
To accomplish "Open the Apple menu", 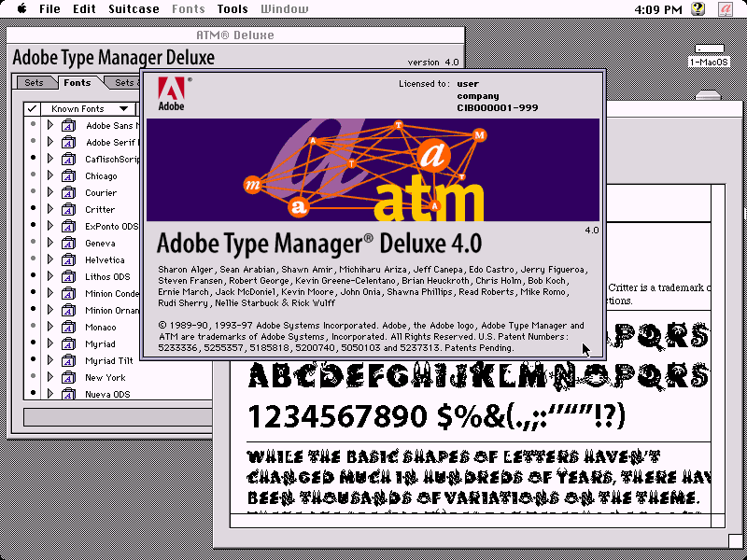I will (x=20, y=9).
